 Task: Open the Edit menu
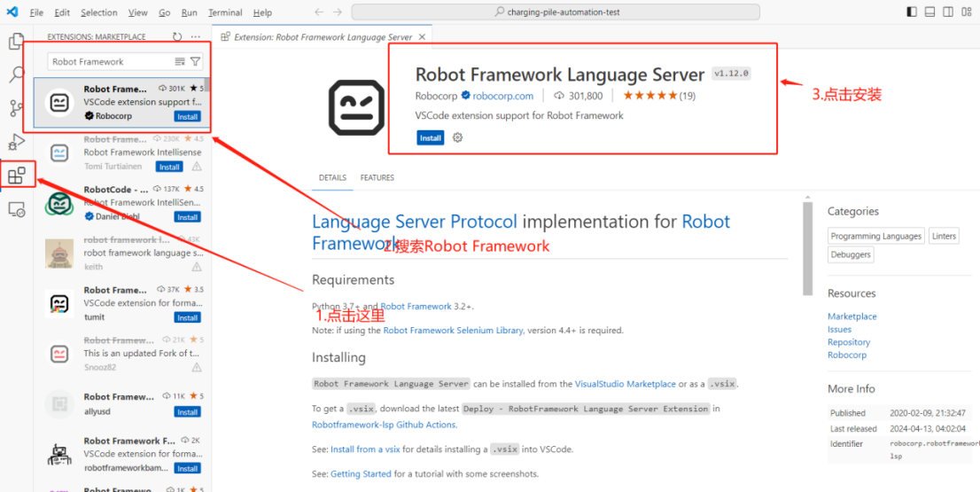pyautogui.click(x=62, y=12)
